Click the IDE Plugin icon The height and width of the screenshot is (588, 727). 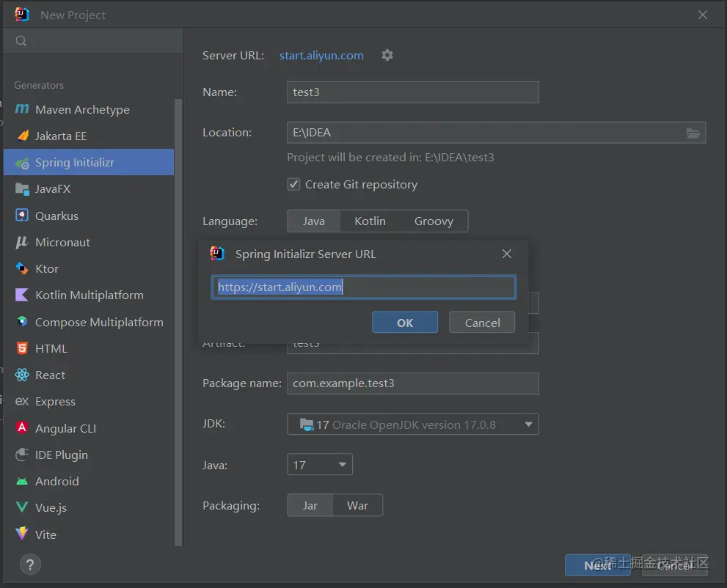[22, 454]
